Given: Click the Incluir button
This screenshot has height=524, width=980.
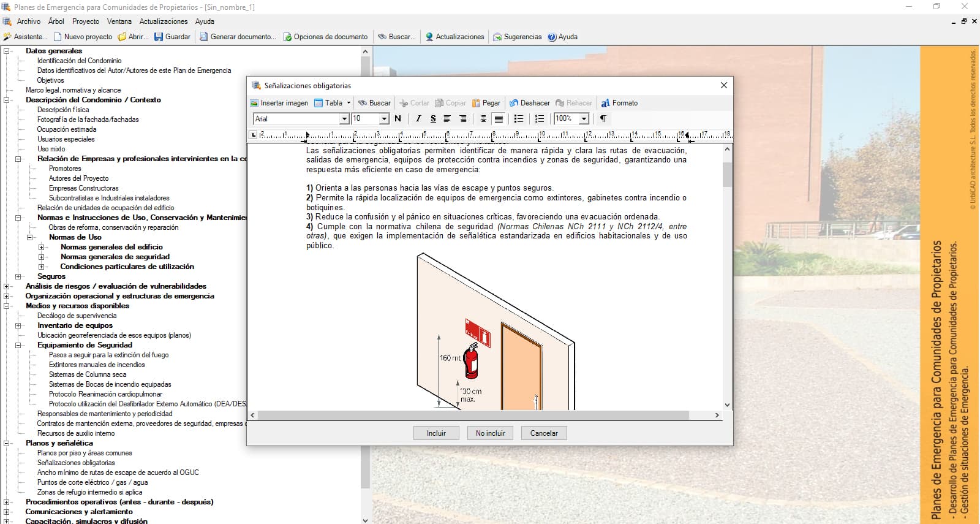Looking at the screenshot, I should [436, 433].
